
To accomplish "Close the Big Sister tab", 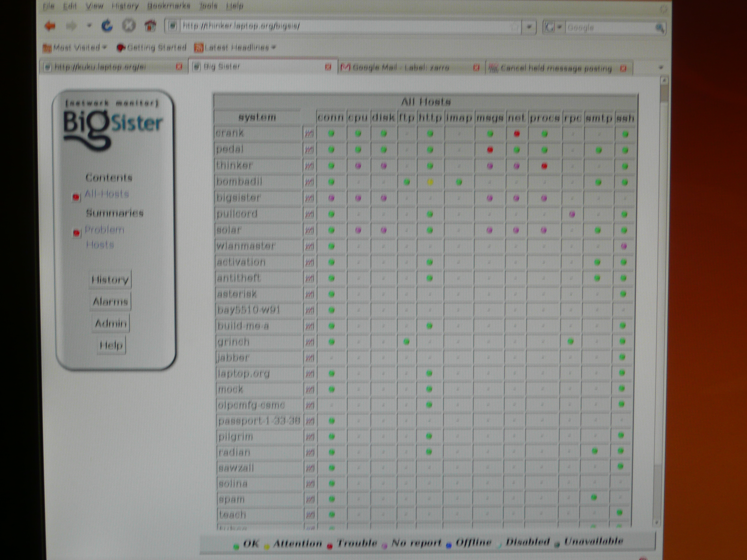I will [328, 67].
